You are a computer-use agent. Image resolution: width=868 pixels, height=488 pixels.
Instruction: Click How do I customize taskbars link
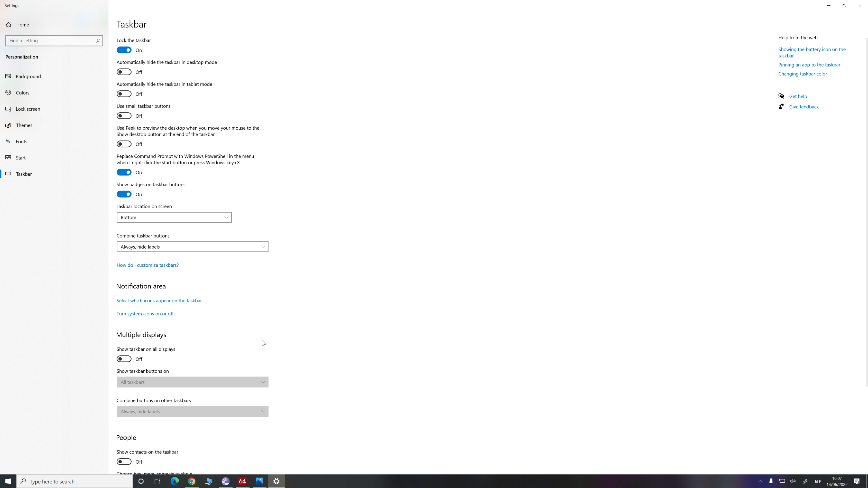(x=147, y=265)
